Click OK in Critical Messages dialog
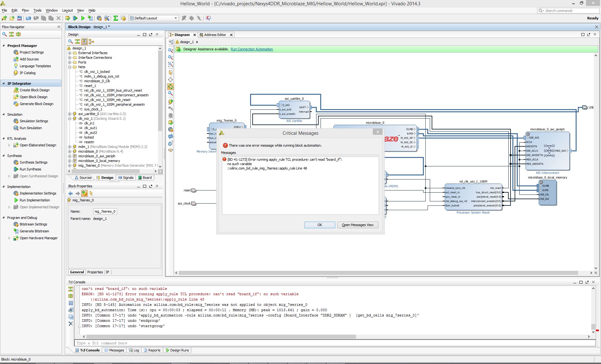Viewport: 601px width, 364px height. pos(320,225)
